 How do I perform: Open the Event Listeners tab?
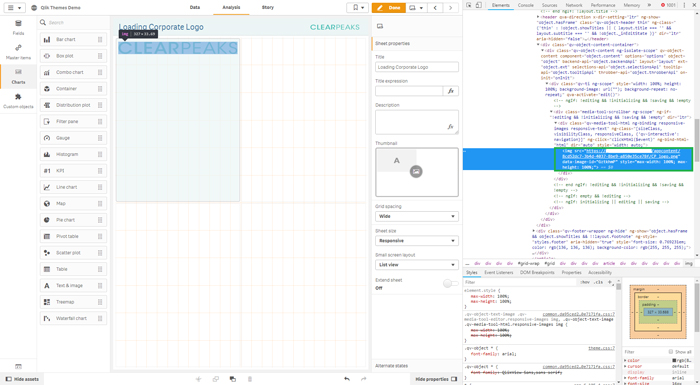coord(499,272)
